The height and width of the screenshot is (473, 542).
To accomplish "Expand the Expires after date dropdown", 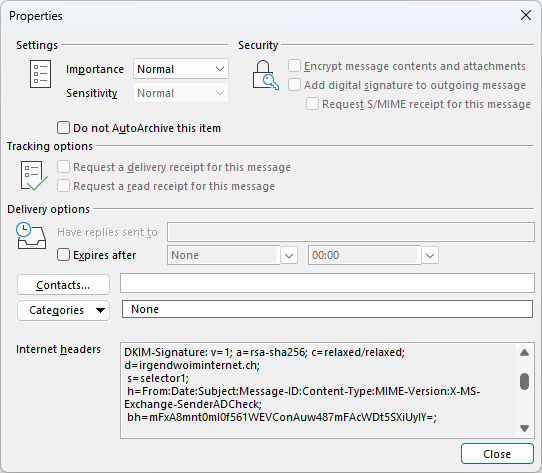I will pos(289,256).
